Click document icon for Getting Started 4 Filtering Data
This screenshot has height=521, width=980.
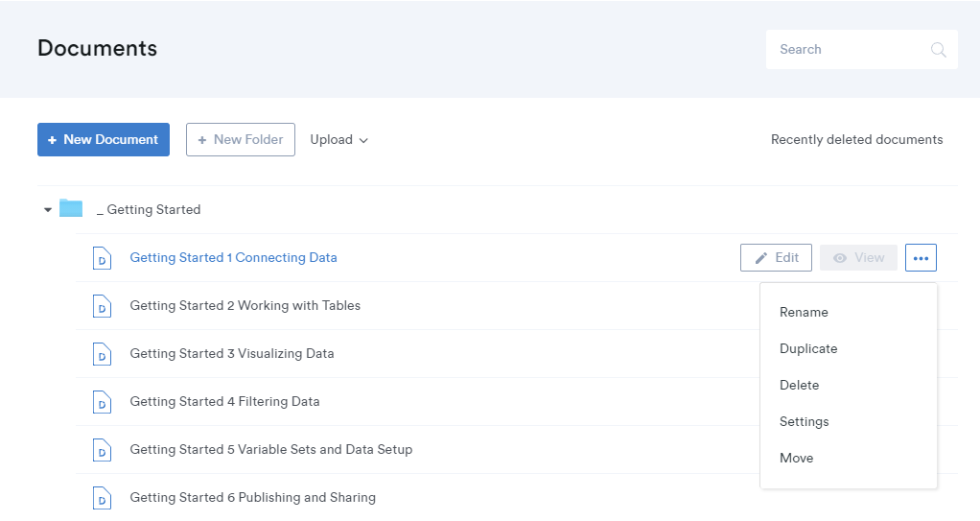[x=102, y=402]
